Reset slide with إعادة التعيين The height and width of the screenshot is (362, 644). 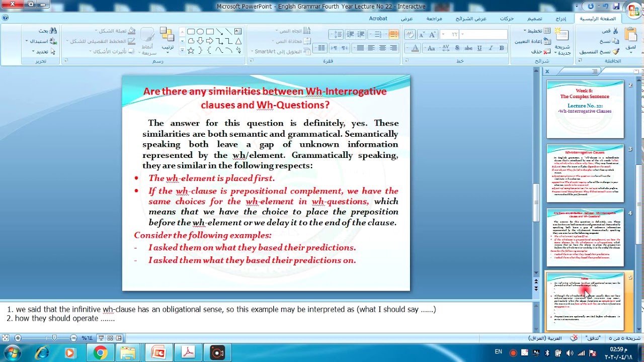point(533,41)
